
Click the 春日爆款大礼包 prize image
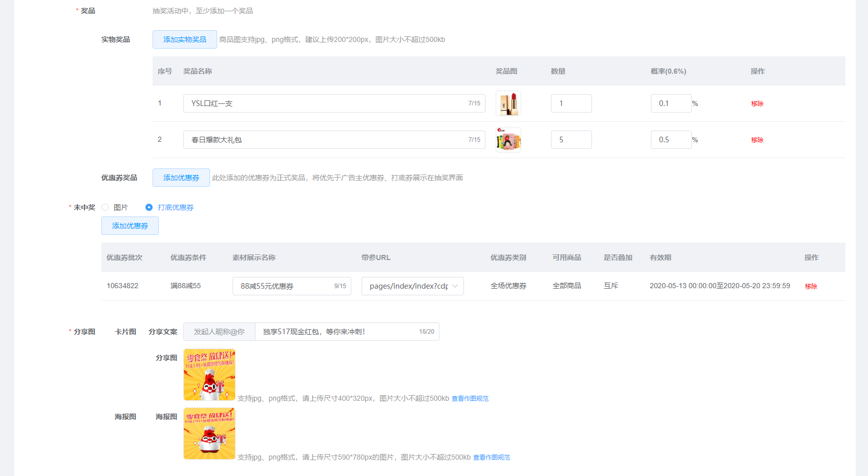[x=509, y=140]
